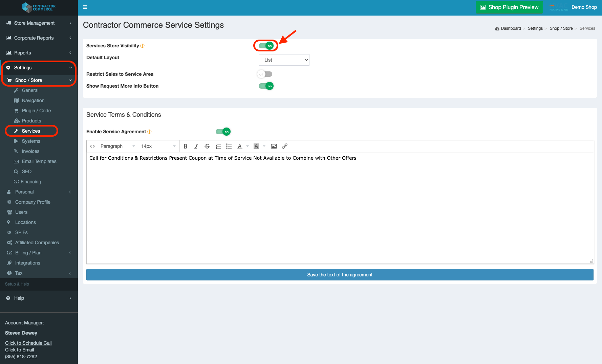Click the Users group icon

click(x=9, y=212)
